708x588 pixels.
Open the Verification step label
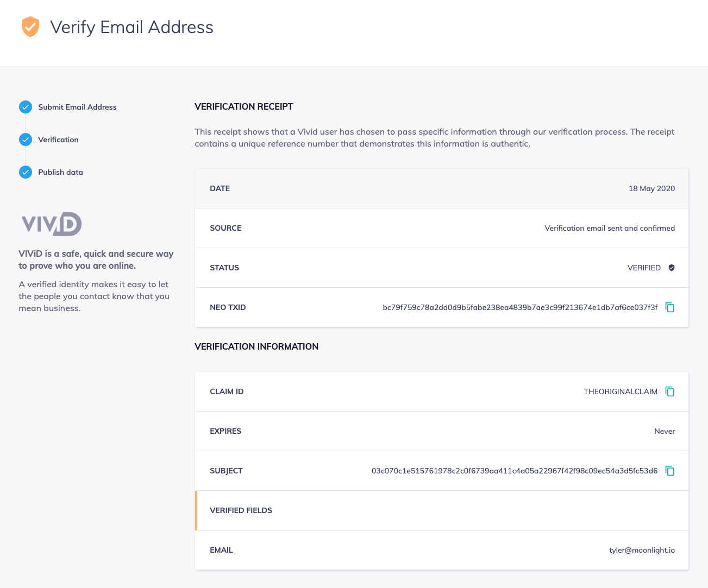(58, 140)
